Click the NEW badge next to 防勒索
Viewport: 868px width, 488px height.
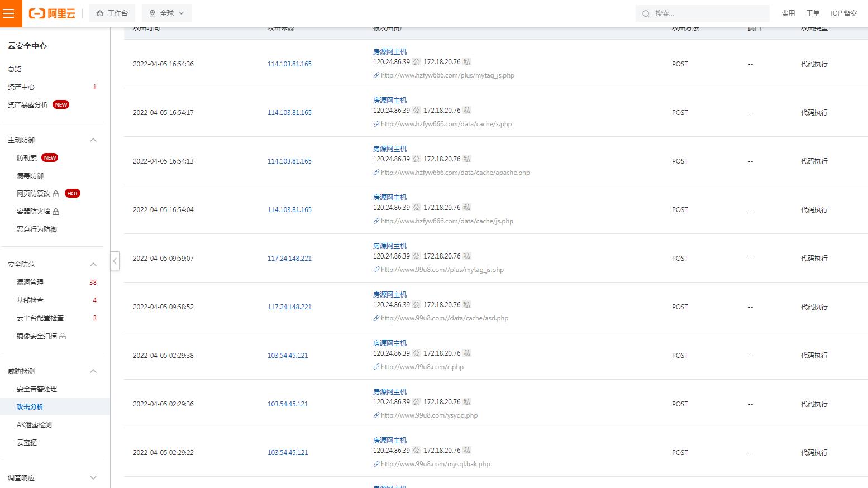(x=50, y=158)
